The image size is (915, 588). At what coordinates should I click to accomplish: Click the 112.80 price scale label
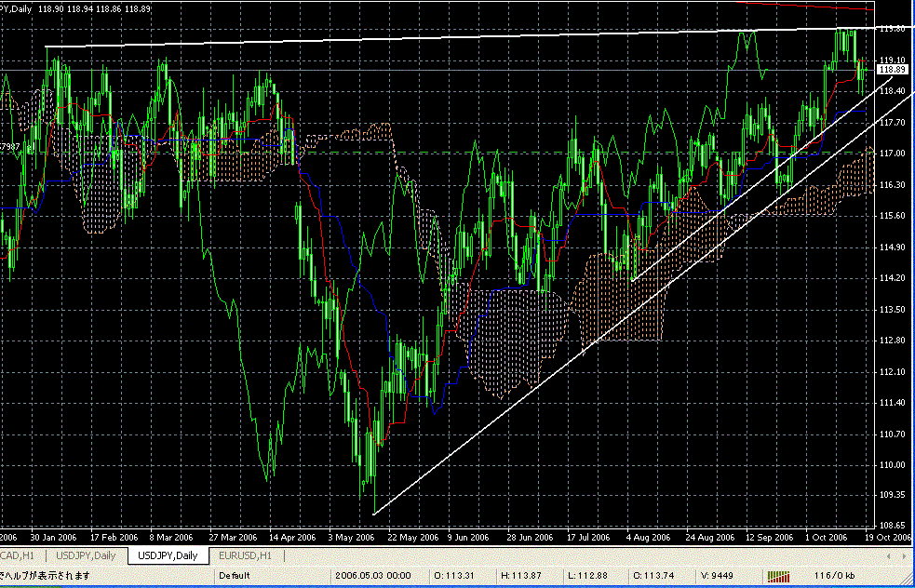[891, 341]
